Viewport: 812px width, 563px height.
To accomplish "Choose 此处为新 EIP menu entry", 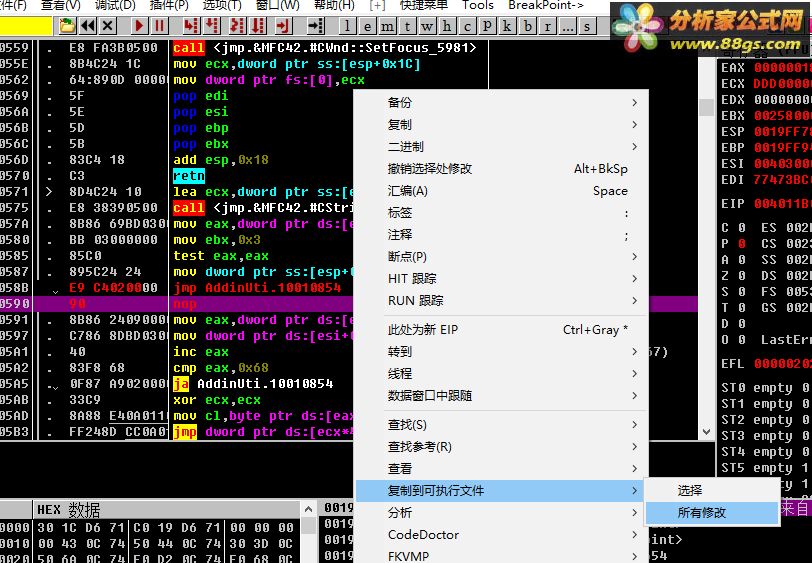I will click(x=501, y=329).
